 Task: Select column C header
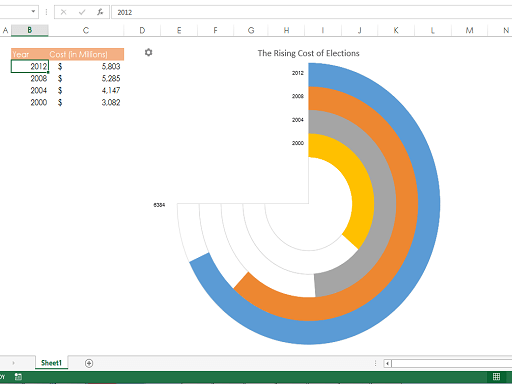(x=86, y=30)
